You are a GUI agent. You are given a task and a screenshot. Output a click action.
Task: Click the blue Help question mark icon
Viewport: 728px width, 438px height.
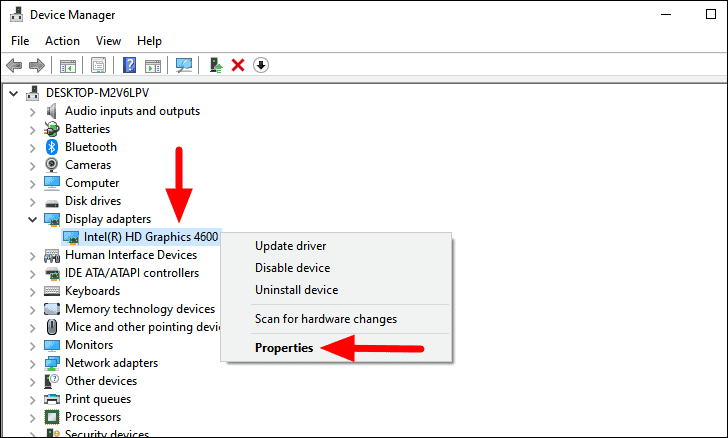point(129,65)
